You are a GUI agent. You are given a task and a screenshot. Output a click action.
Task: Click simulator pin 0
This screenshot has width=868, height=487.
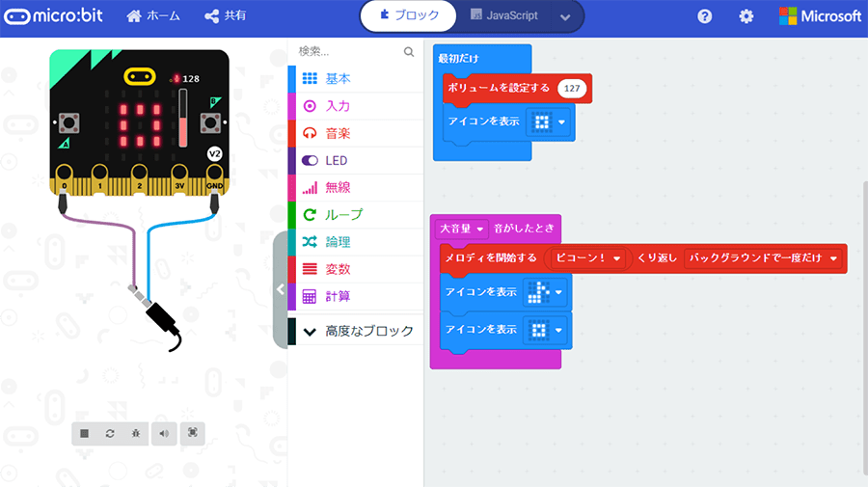tap(64, 179)
